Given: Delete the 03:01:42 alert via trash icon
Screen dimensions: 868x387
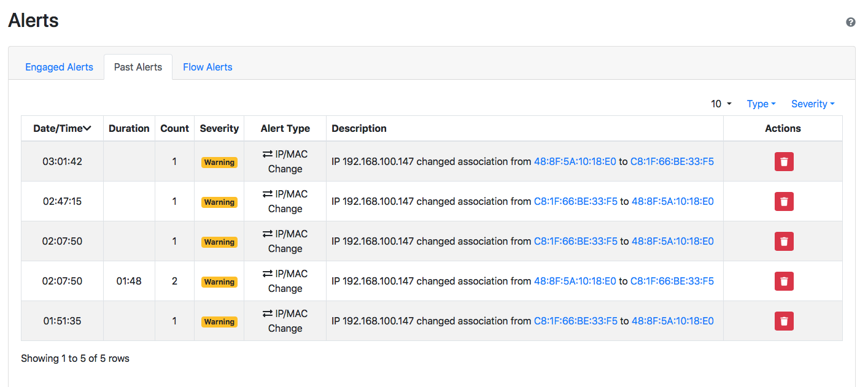Looking at the screenshot, I should (784, 161).
